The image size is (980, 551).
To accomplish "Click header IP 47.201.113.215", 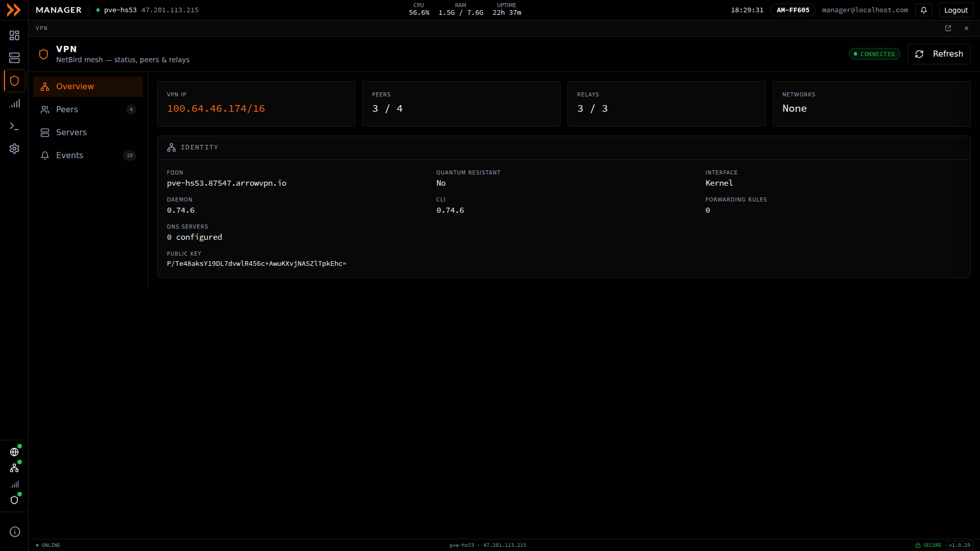I will tap(170, 10).
